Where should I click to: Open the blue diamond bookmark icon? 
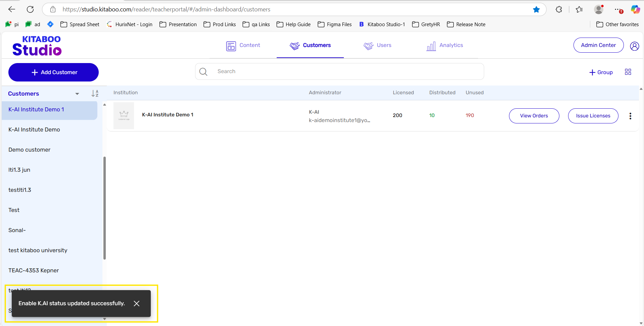tap(50, 24)
